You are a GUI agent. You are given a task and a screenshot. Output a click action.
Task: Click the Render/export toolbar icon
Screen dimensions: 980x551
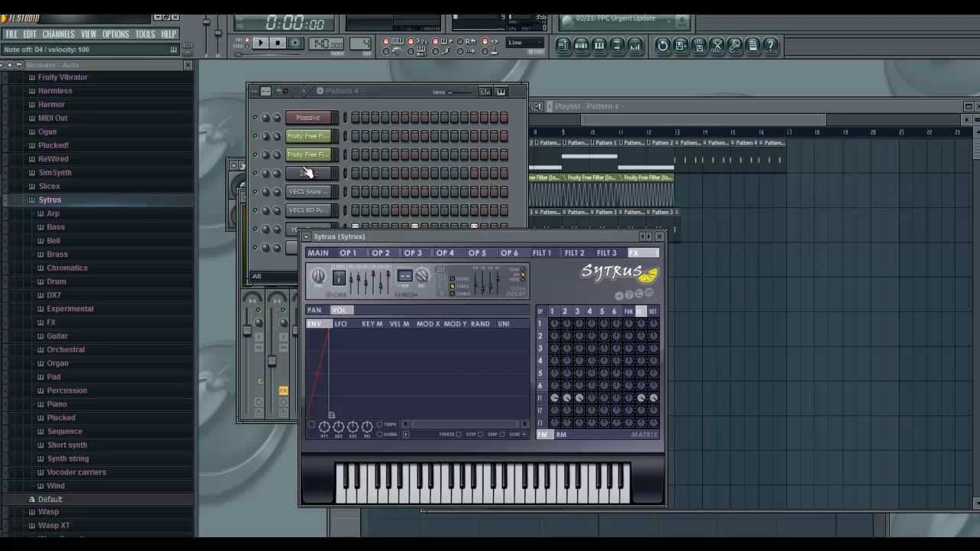pyautogui.click(x=698, y=46)
